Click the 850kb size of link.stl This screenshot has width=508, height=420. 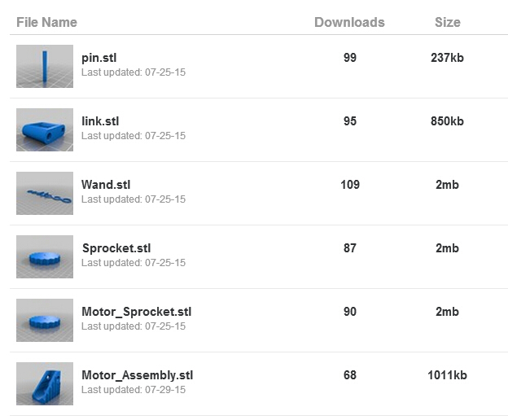448,121
